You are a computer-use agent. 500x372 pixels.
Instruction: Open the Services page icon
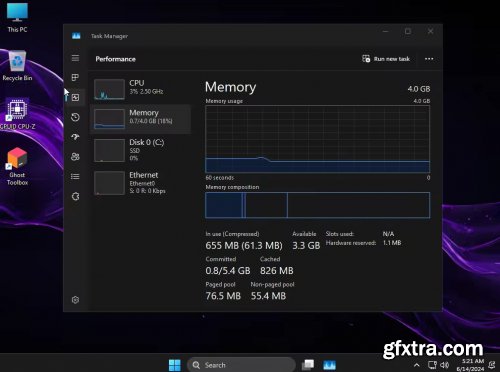(75, 196)
